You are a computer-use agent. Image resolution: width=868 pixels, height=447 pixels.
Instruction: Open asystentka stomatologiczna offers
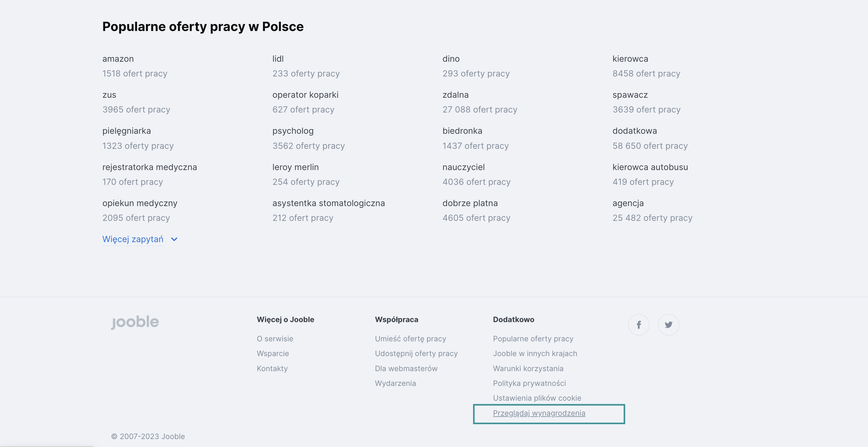coord(328,203)
